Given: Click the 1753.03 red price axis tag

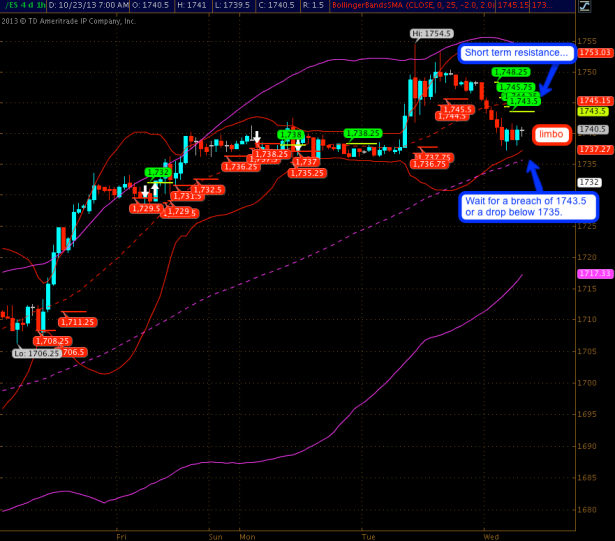Looking at the screenshot, I should pyautogui.click(x=594, y=52).
